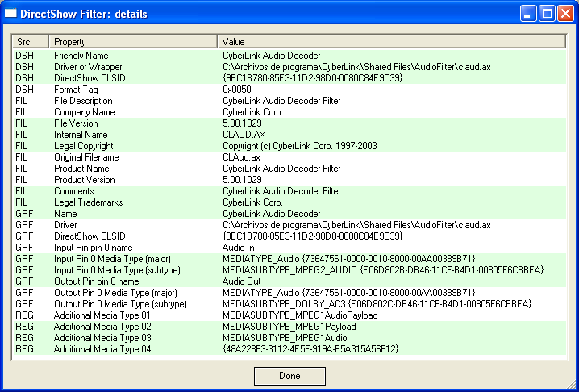Select the File Version property
The height and width of the screenshot is (392, 579).
pos(76,123)
